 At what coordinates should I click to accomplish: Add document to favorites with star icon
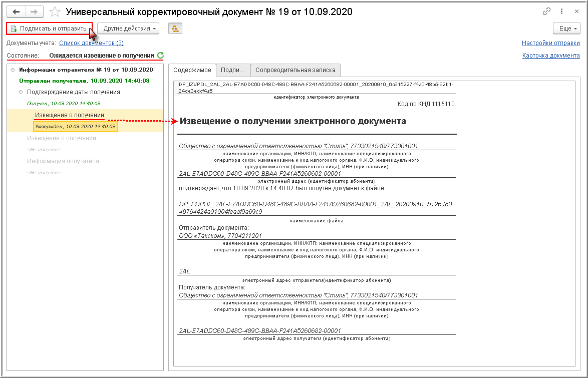click(x=55, y=12)
